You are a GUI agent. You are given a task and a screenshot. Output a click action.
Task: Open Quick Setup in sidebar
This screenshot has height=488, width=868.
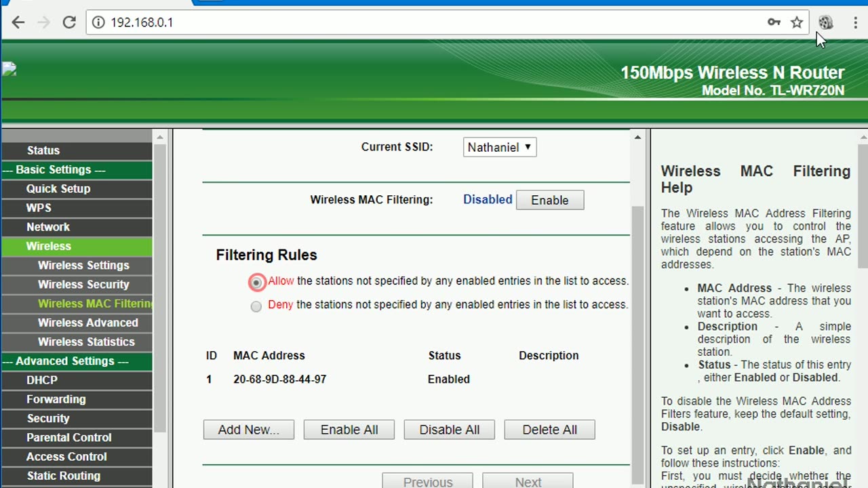point(77,188)
